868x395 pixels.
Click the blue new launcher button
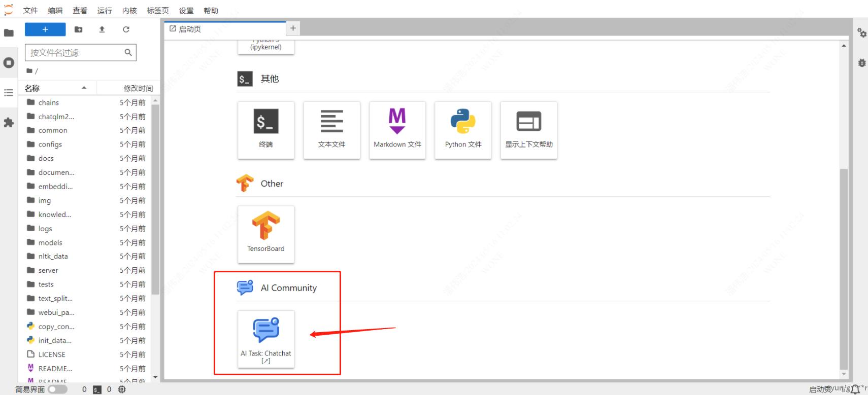(x=45, y=29)
